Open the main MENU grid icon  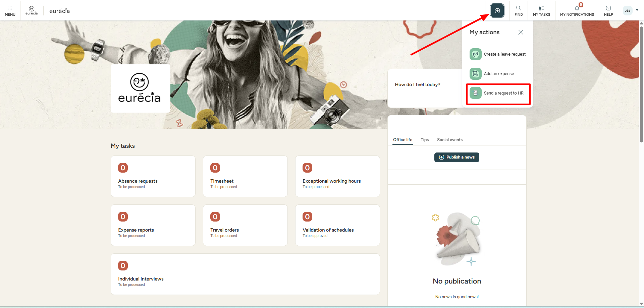tap(10, 11)
